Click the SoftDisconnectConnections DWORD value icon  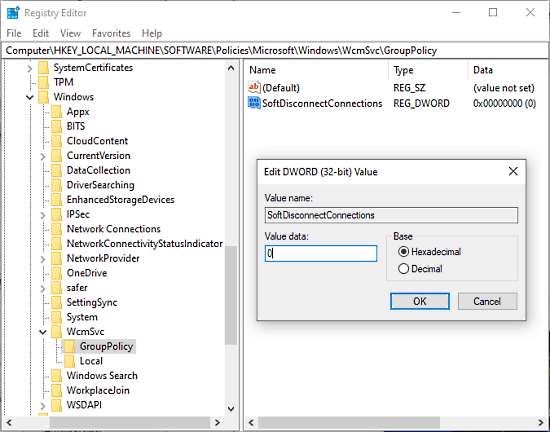pos(254,103)
